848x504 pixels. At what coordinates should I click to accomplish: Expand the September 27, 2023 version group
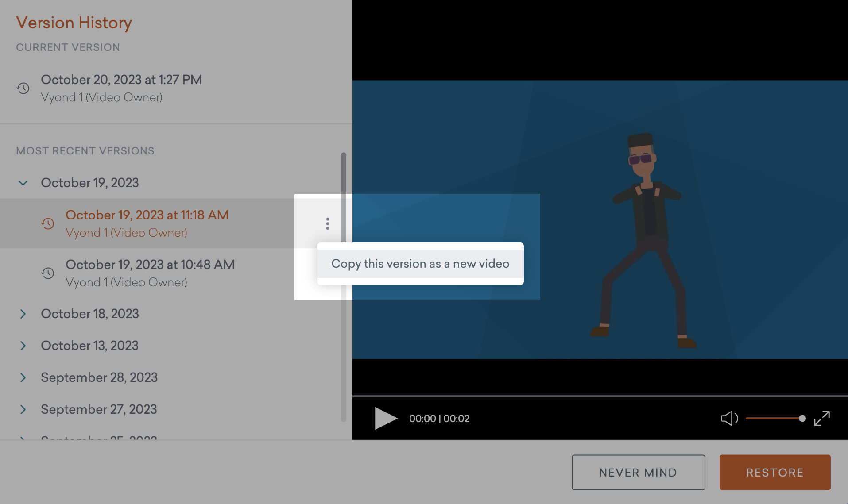tap(23, 409)
